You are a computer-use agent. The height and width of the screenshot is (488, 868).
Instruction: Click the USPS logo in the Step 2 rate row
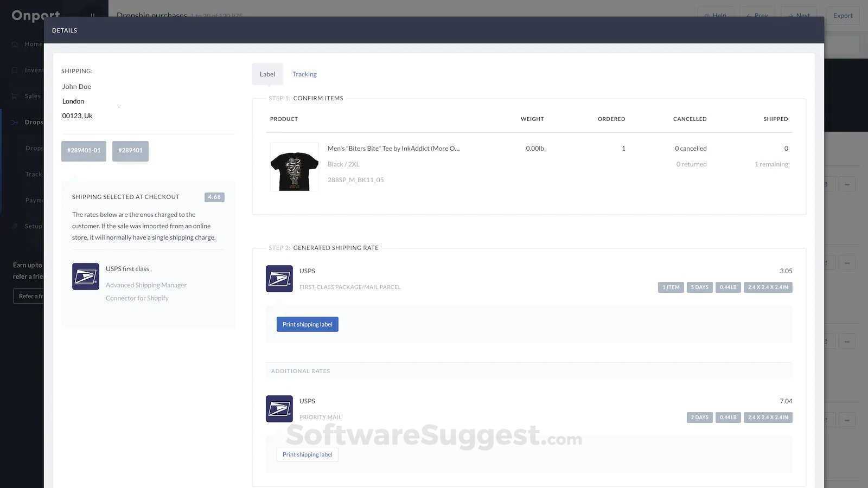tap(279, 279)
